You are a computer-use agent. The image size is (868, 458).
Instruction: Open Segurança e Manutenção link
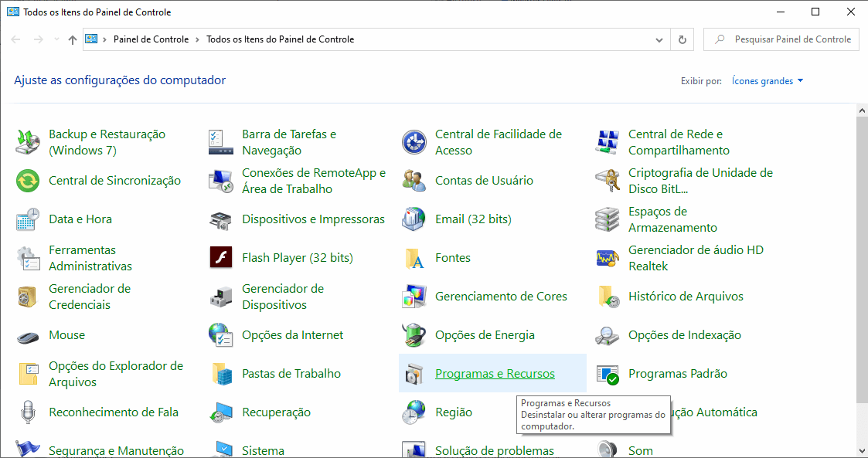(x=116, y=451)
